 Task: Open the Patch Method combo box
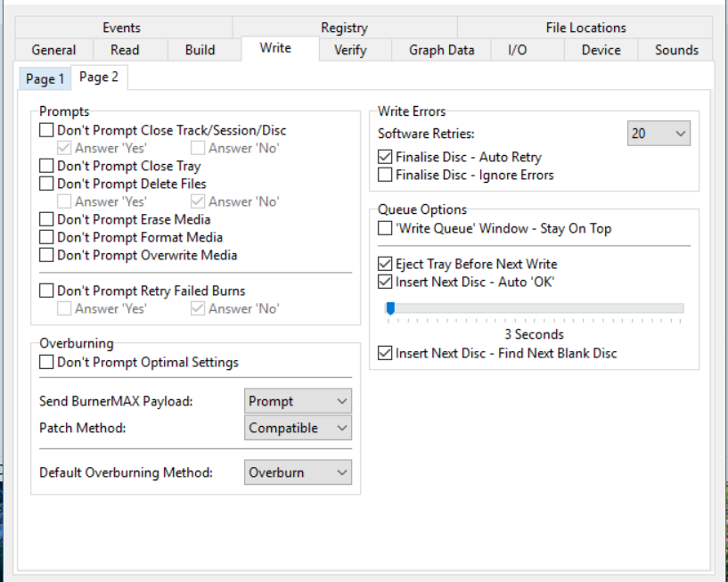click(x=298, y=428)
